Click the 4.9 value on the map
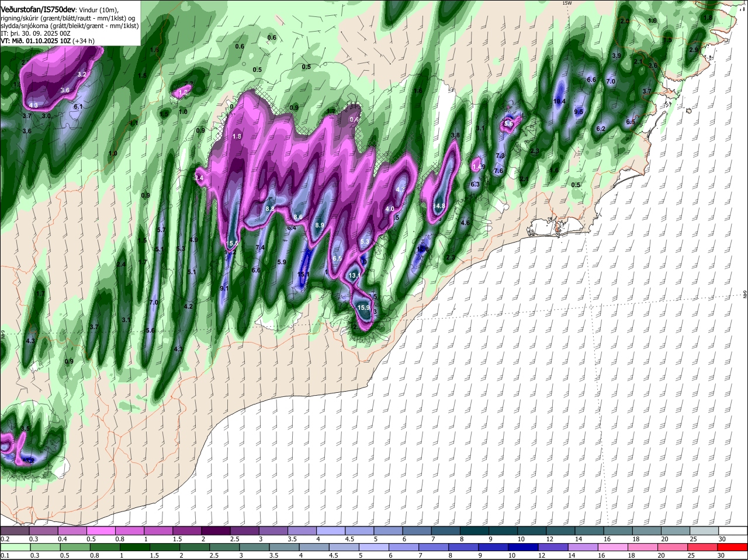This screenshot has width=748, height=560. coord(193,240)
